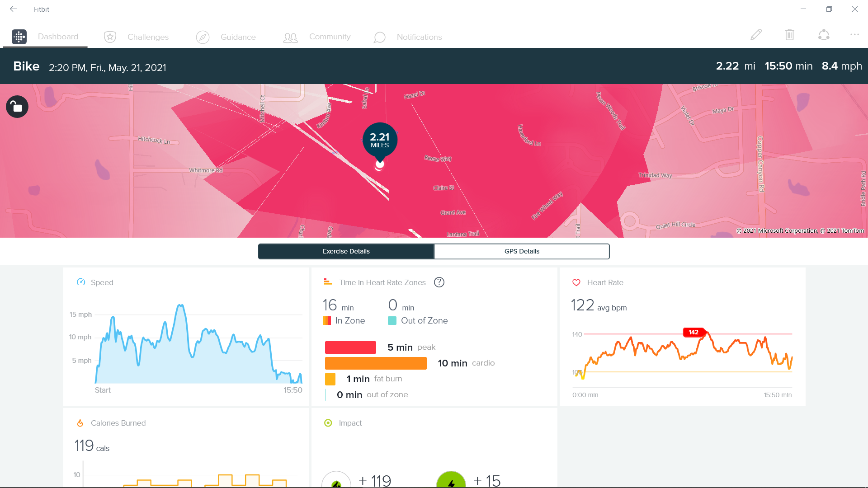Switch to the GPS Details tab
The width and height of the screenshot is (868, 488).
click(521, 251)
